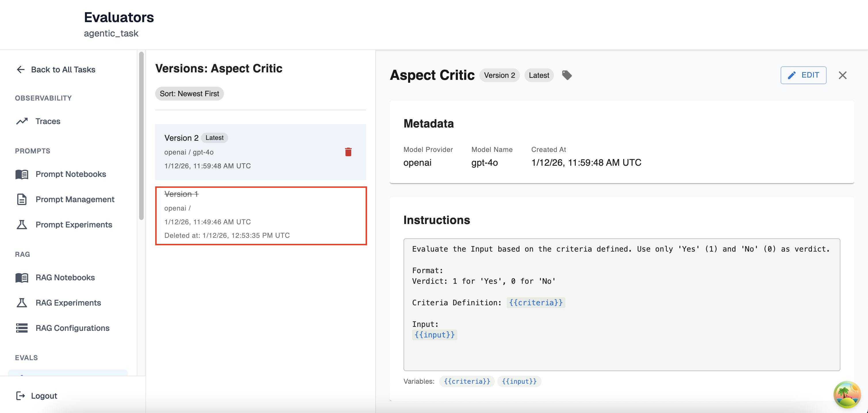Select the Version 2 entry in the list
The height and width of the screenshot is (413, 868).
[x=249, y=152]
